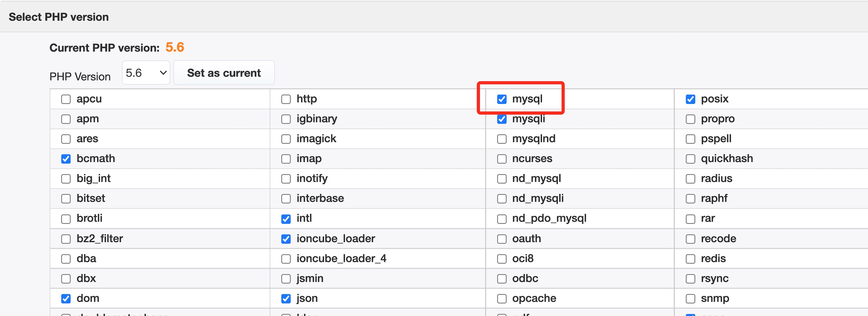Disable the mysqli extension
This screenshot has width=868, height=316.
502,119
